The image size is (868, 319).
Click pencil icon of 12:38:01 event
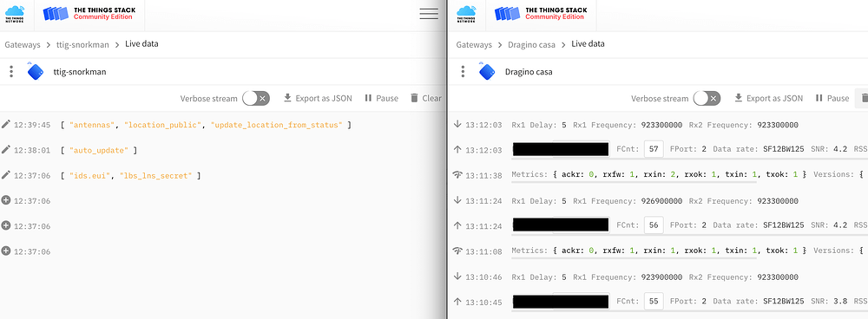click(6, 150)
